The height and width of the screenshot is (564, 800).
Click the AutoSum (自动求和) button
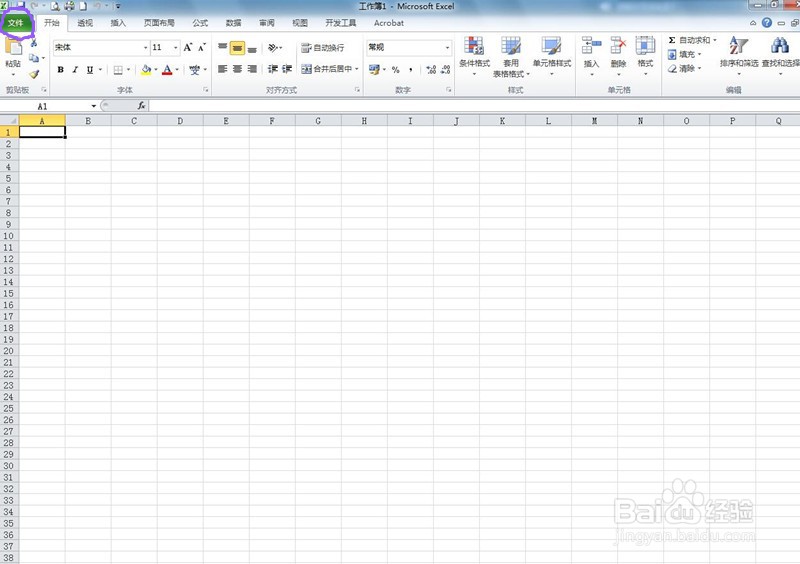[689, 40]
